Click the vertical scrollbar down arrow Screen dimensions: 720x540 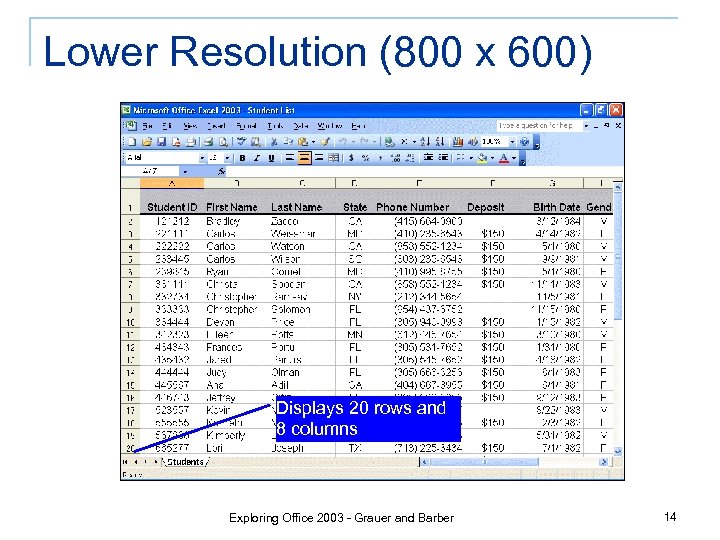(618, 451)
